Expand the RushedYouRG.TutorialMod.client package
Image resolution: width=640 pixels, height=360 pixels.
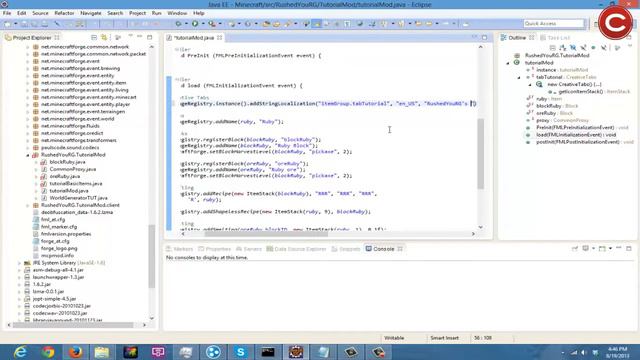(28, 205)
